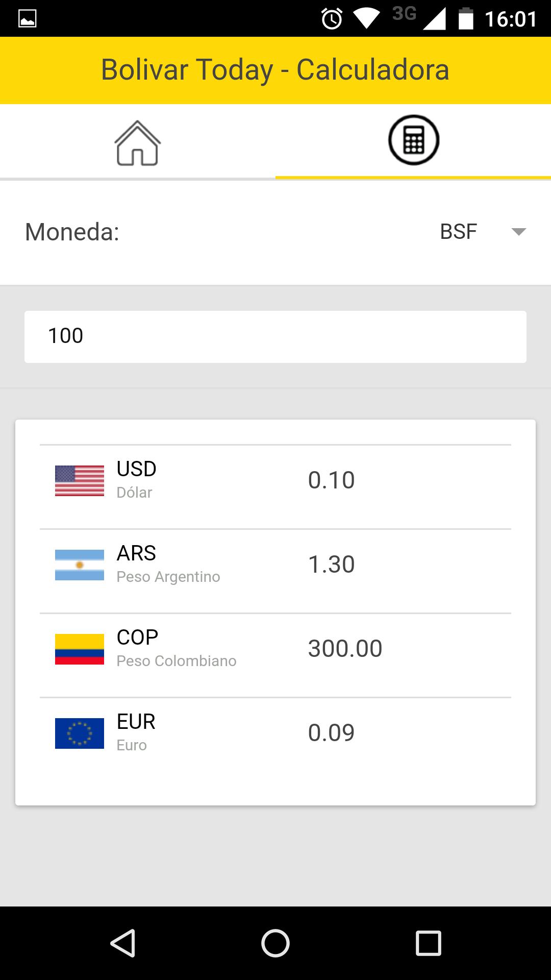Tap the image notification icon in status bar
This screenshot has height=980, width=551.
(27, 19)
